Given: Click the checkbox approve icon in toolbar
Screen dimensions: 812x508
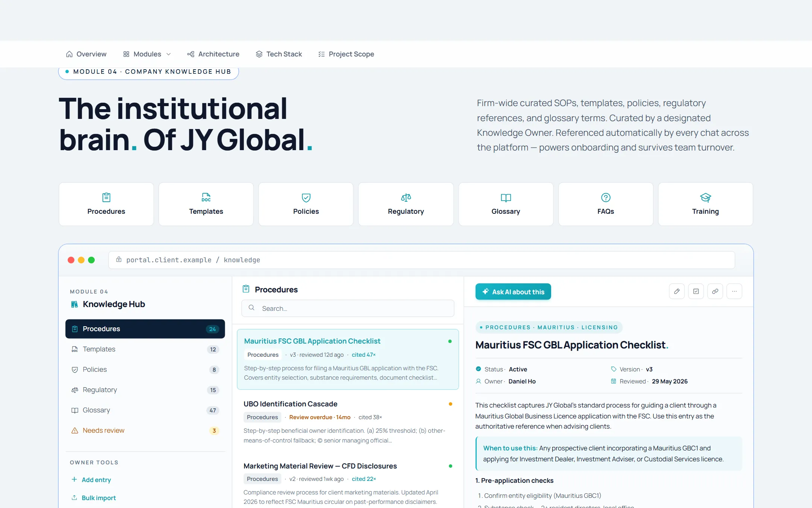Looking at the screenshot, I should [696, 291].
